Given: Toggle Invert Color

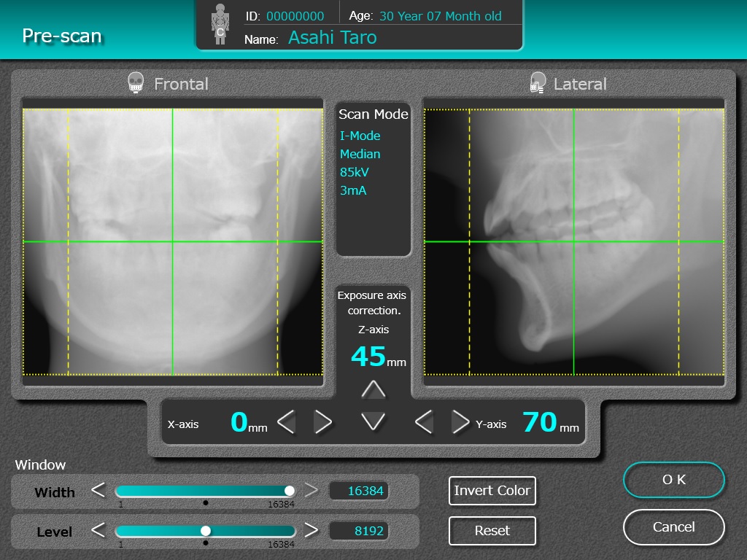Looking at the screenshot, I should pyautogui.click(x=492, y=491).
